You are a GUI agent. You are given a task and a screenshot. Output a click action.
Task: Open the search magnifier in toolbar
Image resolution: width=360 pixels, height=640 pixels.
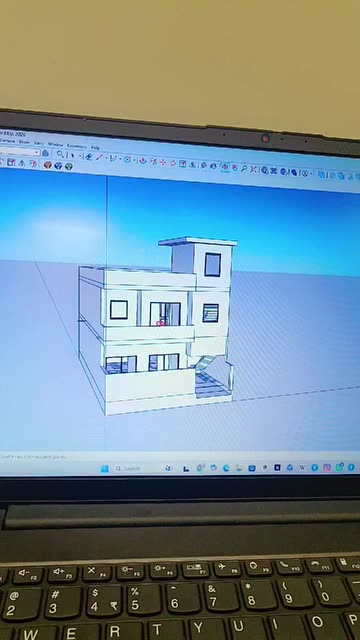click(60, 154)
